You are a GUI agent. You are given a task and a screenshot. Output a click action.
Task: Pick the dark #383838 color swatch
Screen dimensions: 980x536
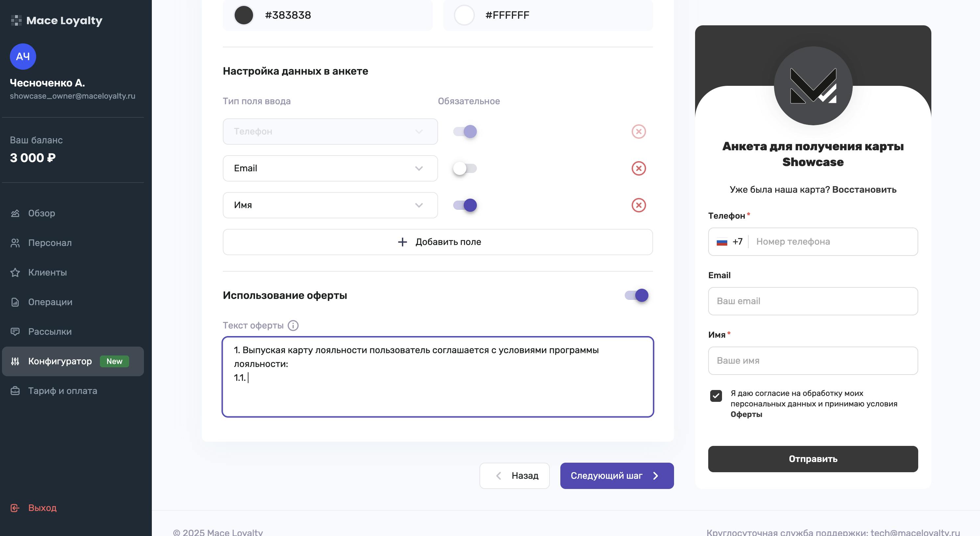tap(244, 15)
